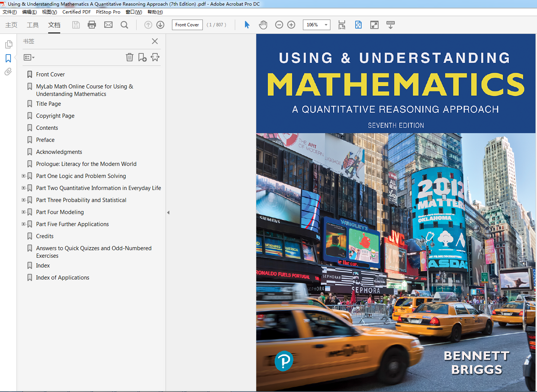Expand Part Three Probability and Statistical

pos(23,200)
